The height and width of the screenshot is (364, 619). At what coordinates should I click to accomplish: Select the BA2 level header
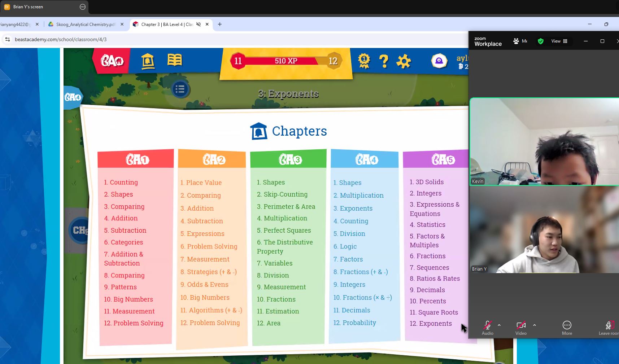point(212,159)
